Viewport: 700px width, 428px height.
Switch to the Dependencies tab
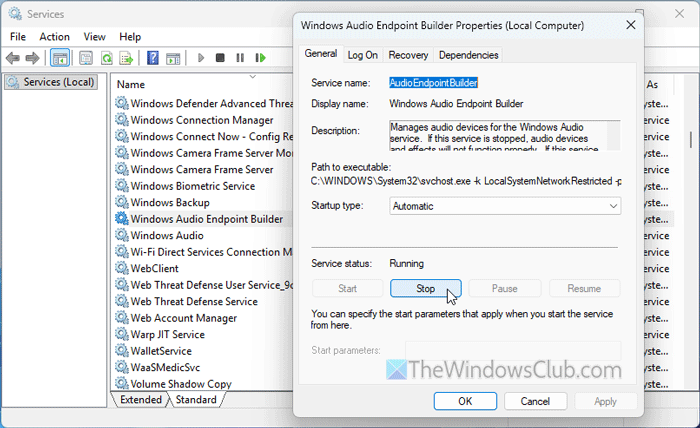[x=468, y=55]
